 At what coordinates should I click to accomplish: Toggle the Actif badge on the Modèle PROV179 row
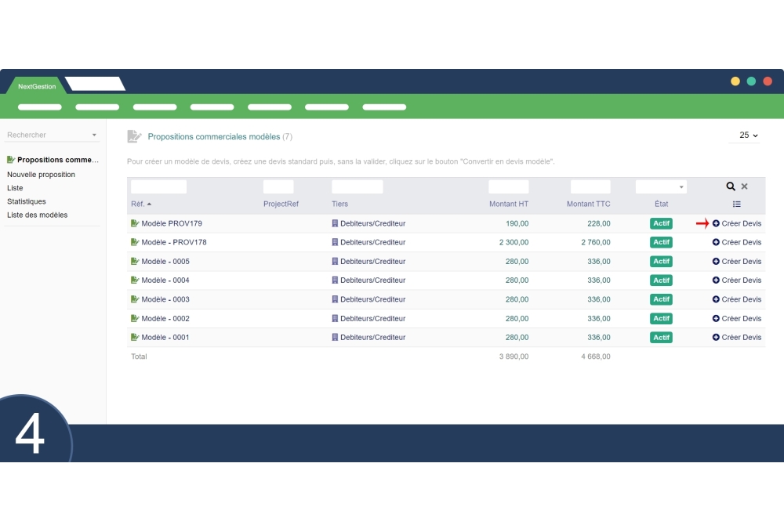coord(661,223)
